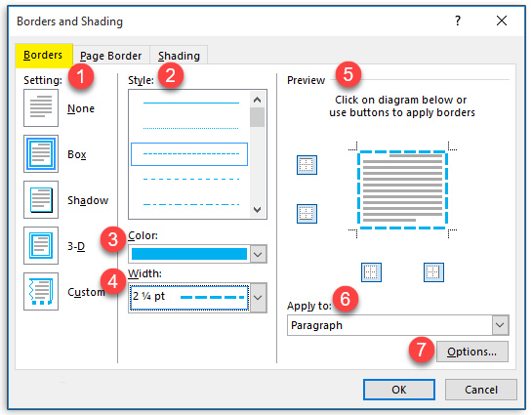Toggle the bottom border button in Preview
Image resolution: width=532 pixels, height=415 pixels.
coord(307,214)
